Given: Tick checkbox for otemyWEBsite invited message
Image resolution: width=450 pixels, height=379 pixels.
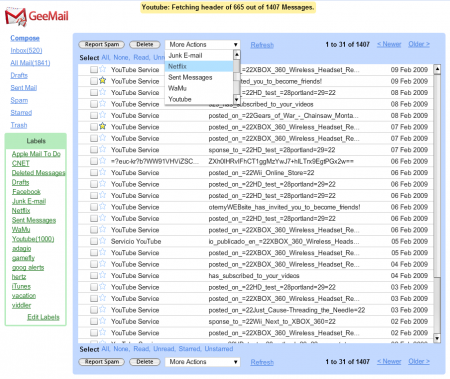Looking at the screenshot, I should [x=94, y=207].
